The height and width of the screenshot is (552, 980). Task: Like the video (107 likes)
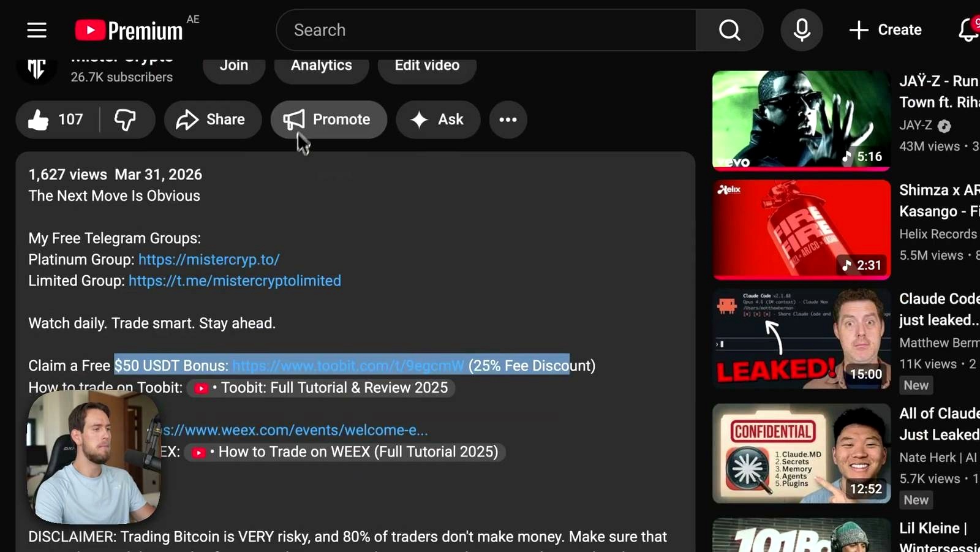point(56,119)
